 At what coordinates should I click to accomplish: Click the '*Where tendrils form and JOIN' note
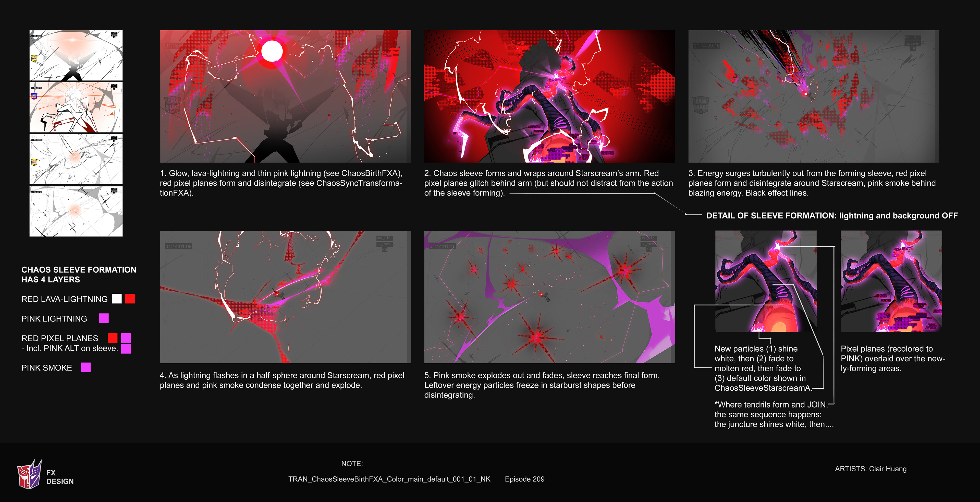[774, 414]
